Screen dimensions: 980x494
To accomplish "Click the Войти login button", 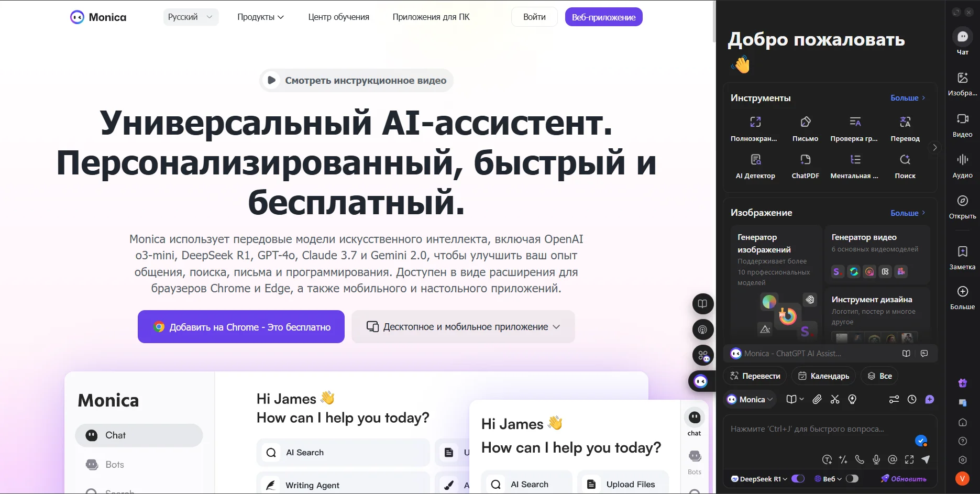I will coord(534,17).
